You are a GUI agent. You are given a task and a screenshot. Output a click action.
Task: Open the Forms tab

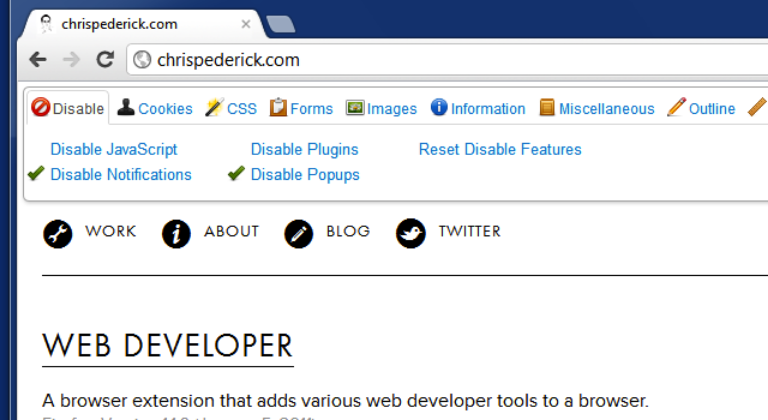coord(301,108)
